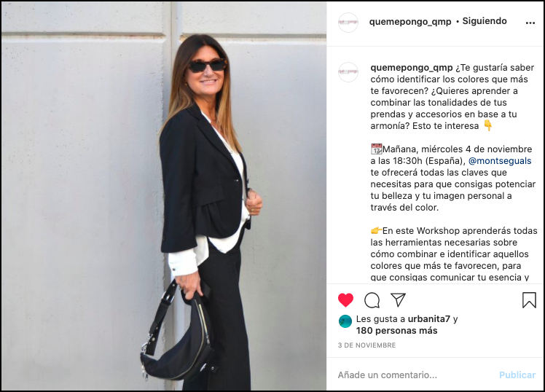The height and width of the screenshot is (392, 545).
Task: Unlike the post with the red heart
Action: [345, 300]
